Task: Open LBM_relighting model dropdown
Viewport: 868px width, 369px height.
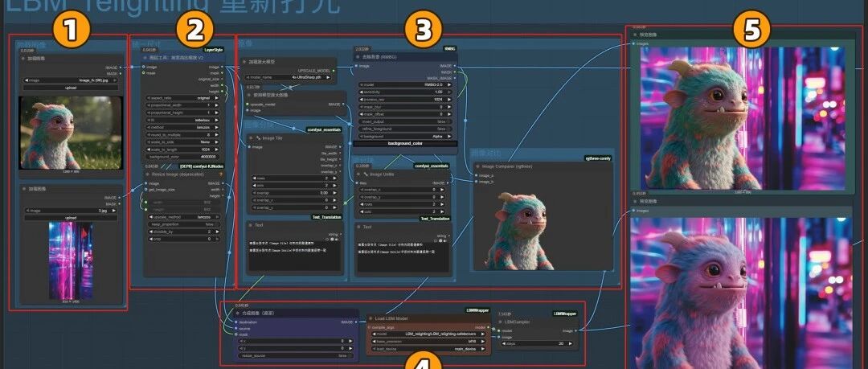Action: click(429, 334)
